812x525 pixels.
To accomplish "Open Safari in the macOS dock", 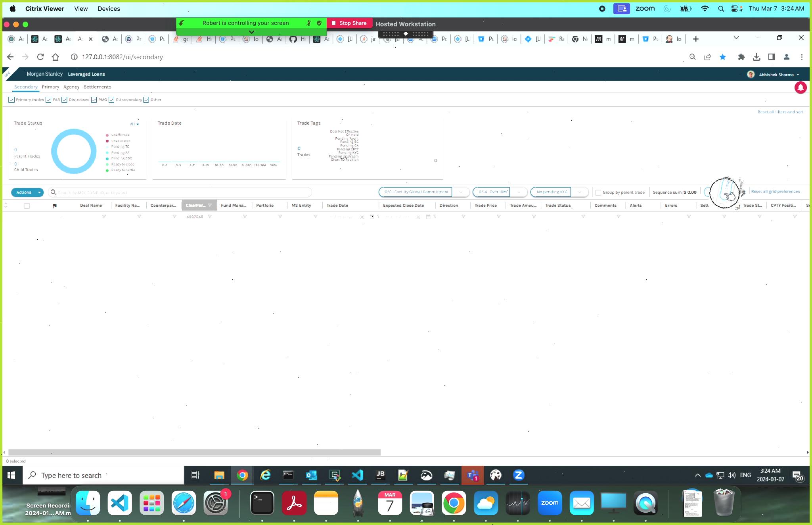I will click(184, 503).
